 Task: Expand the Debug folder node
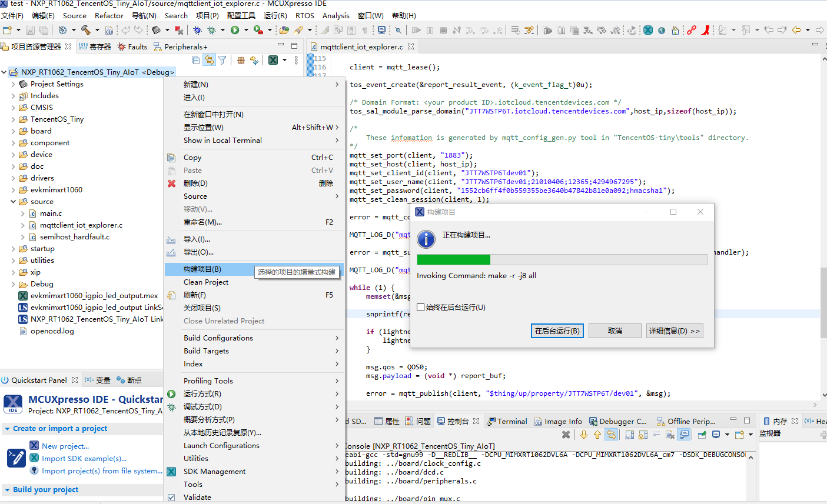click(x=13, y=284)
